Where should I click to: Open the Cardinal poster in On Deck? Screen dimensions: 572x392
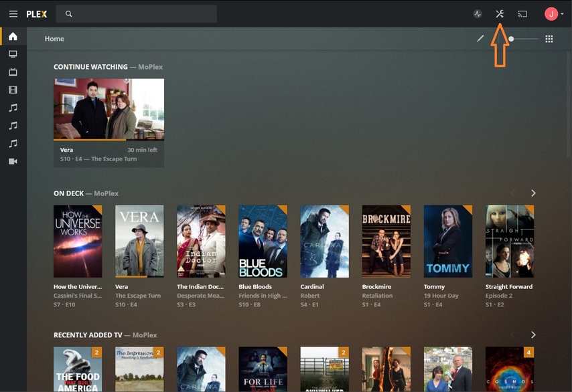pos(324,241)
